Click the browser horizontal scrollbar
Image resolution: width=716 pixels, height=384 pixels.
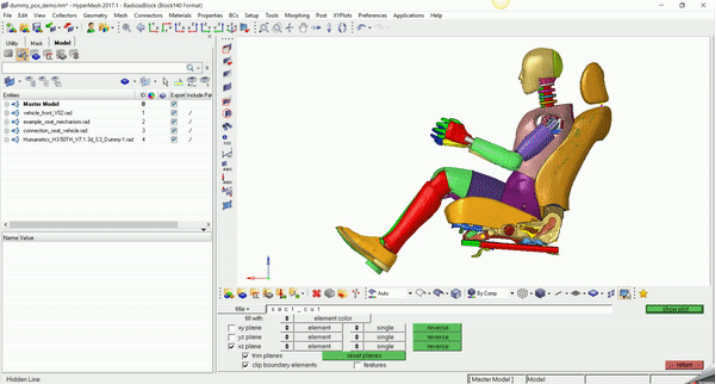click(x=94, y=225)
